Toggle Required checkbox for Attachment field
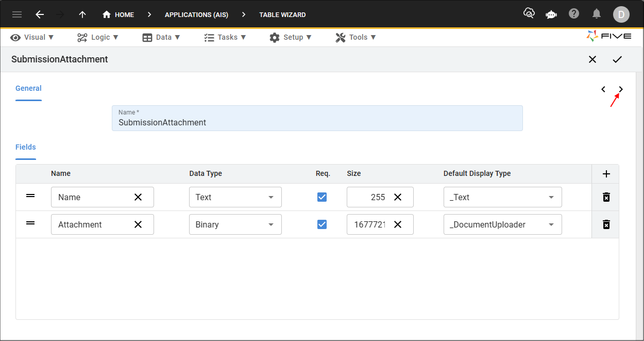 point(322,224)
